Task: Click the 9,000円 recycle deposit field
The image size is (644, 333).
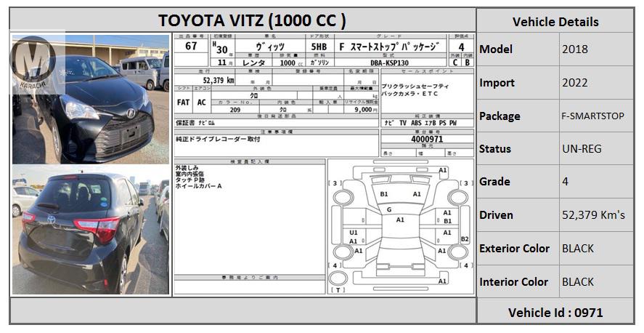Action: [x=361, y=110]
